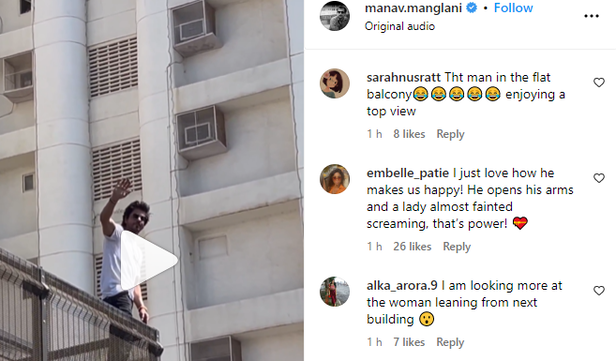Screen dimensions: 616x361
Task: Reply to sarahnusratt's comment
Action: 450,134
